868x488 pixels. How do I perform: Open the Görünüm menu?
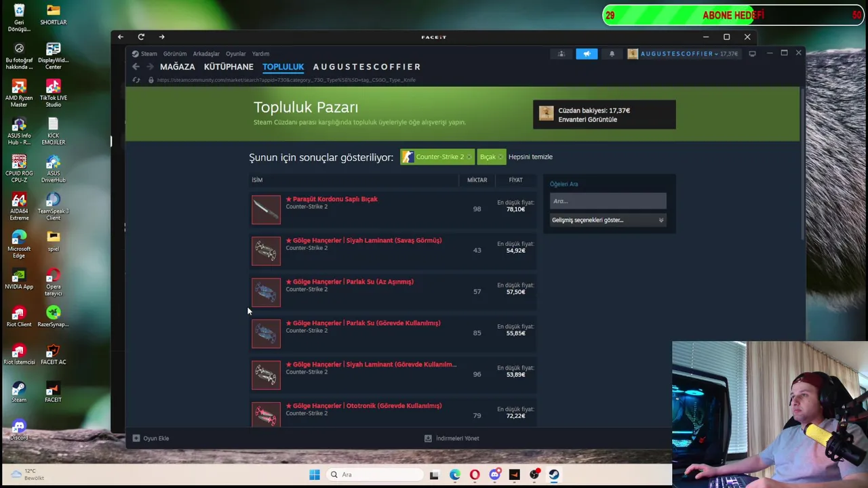(x=175, y=54)
